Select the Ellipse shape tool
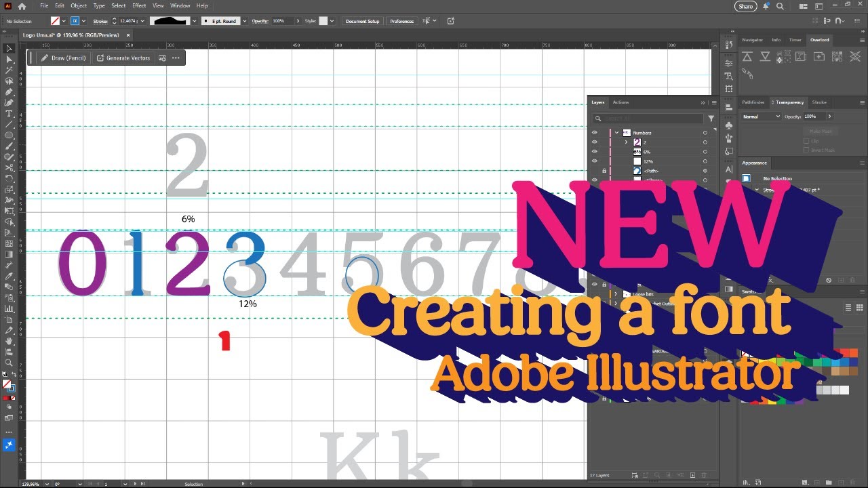The height and width of the screenshot is (488, 868). point(9,136)
